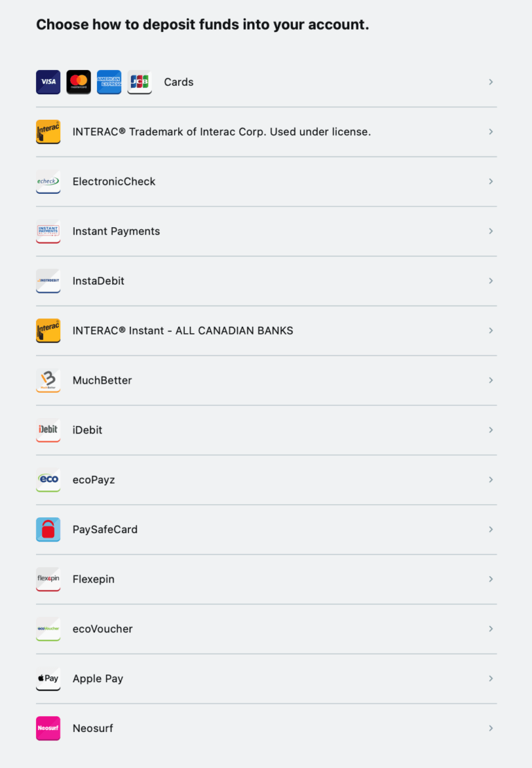Viewport: 532px width, 768px height.
Task: Select ElectronicCheck deposit method
Action: (267, 181)
